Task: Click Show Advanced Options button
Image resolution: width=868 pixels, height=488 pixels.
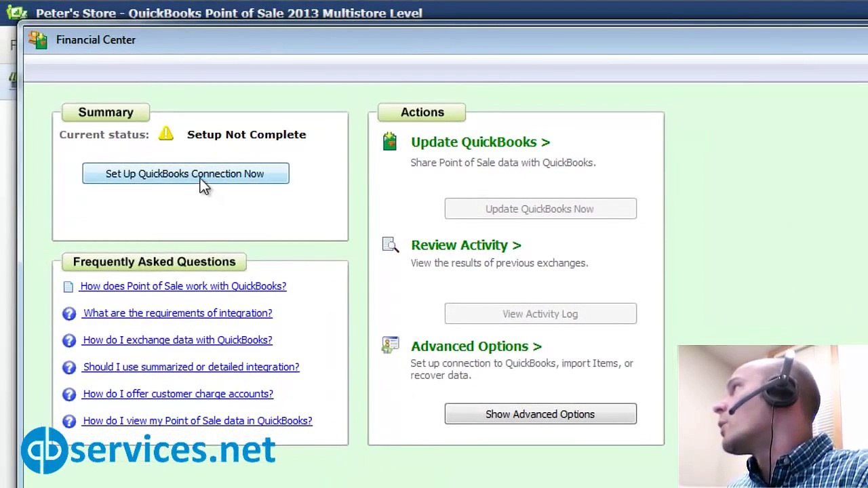Action: 540,414
